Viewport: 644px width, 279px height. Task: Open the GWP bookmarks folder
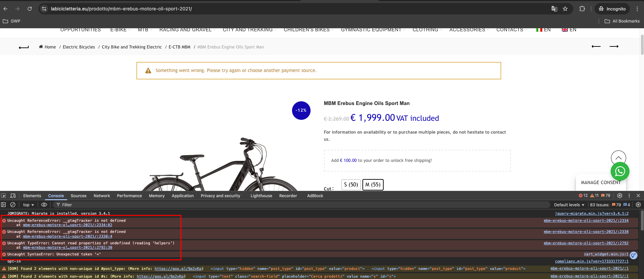(12, 21)
